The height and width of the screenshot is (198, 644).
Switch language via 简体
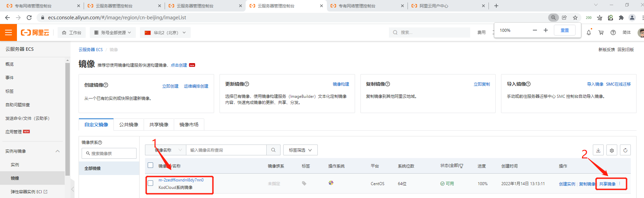coord(627,32)
